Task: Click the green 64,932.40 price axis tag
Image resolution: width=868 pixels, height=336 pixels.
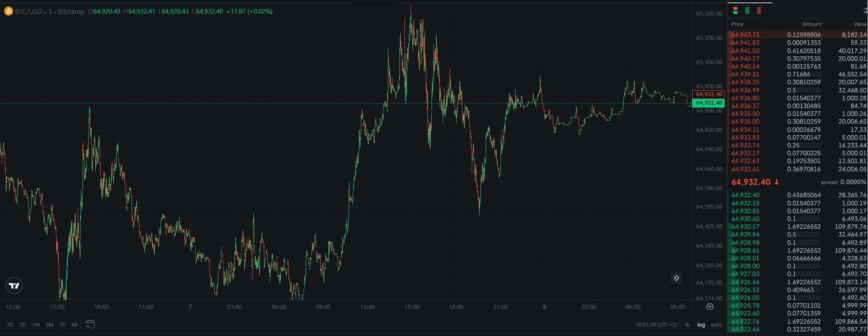Action: tap(709, 103)
